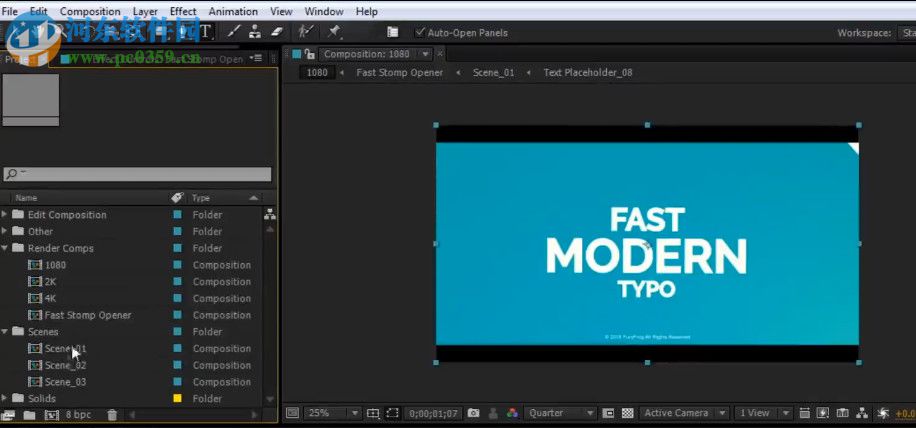This screenshot has width=916, height=428.
Task: Click the show channel RGB icon
Action: coord(512,413)
